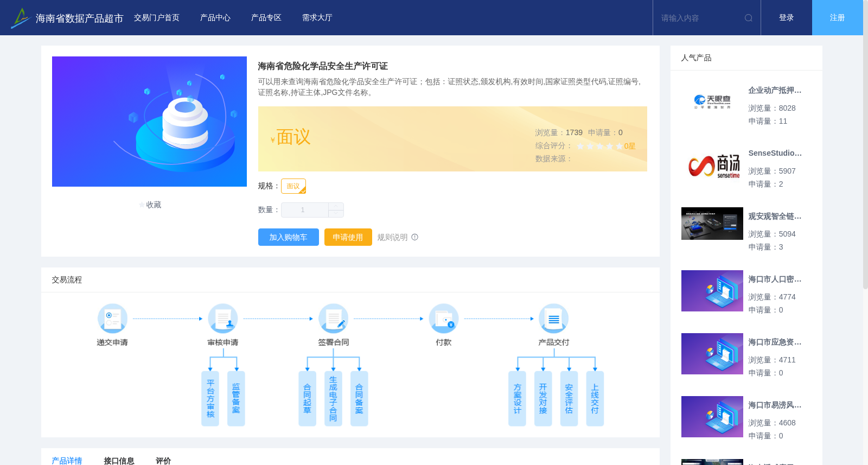Switch to the 产品详情 tab
The image size is (868, 465).
click(67, 460)
